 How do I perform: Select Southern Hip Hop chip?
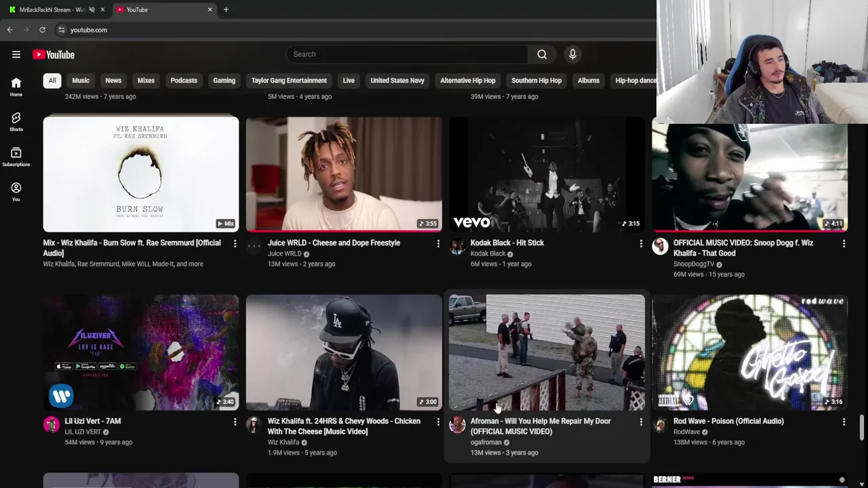(x=536, y=81)
